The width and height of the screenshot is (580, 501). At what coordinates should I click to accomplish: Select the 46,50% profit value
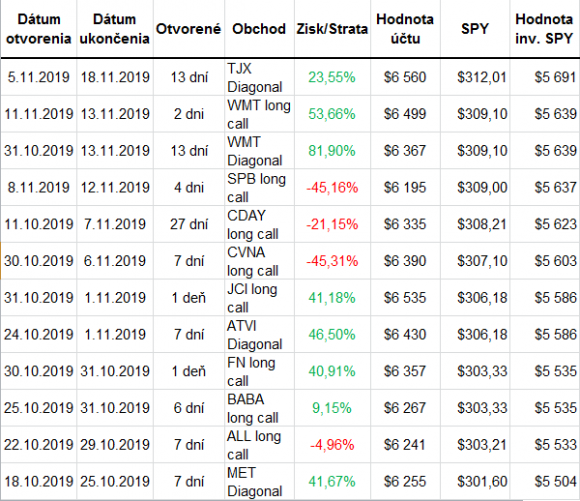click(x=332, y=334)
